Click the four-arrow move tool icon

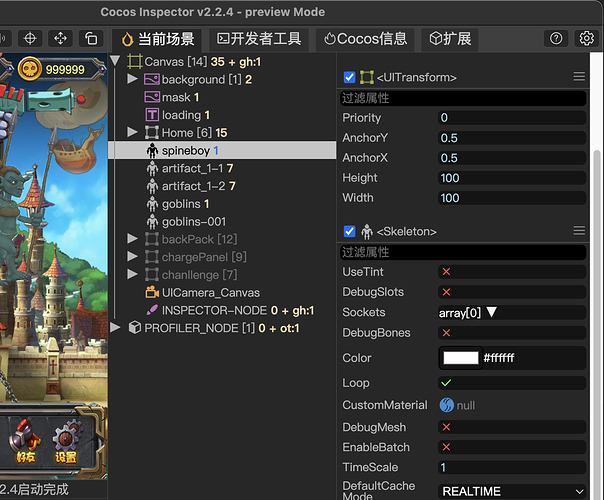(60, 39)
